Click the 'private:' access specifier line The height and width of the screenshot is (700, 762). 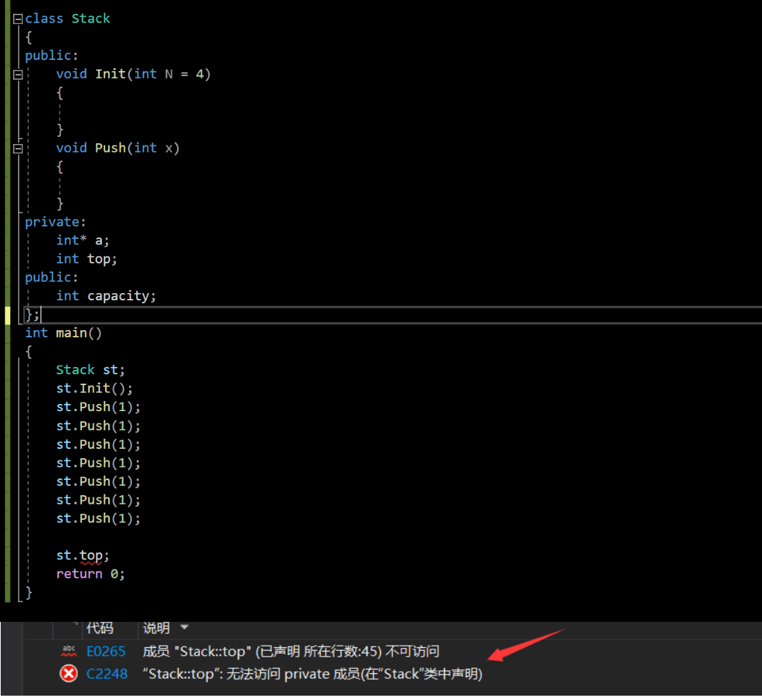click(55, 222)
